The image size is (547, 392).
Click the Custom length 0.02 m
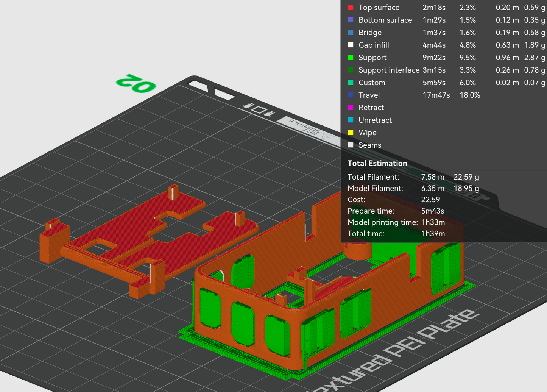point(507,83)
